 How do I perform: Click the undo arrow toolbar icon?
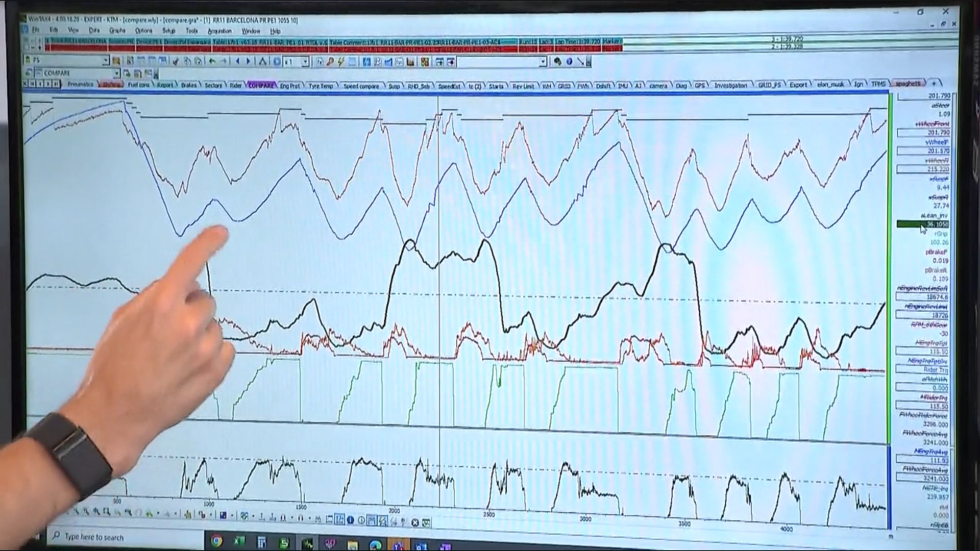[212, 61]
